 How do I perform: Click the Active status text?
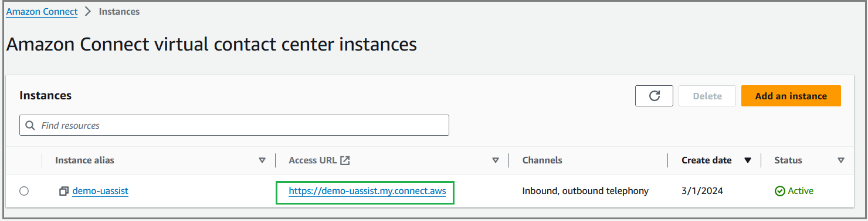point(801,191)
